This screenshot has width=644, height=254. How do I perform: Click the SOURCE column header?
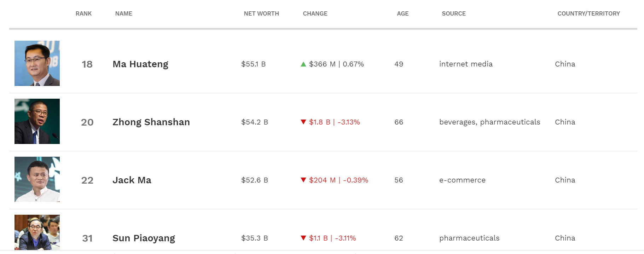(x=454, y=13)
